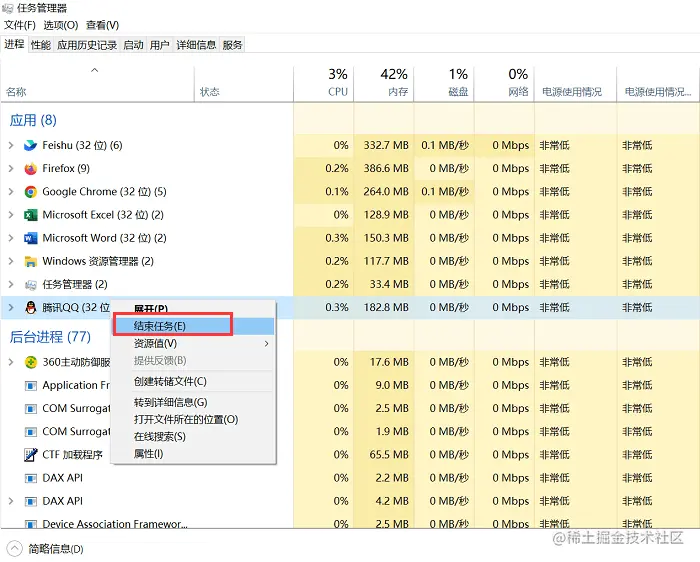700x562 pixels.
Task: Click the 任务管理器 process row icon
Action: tap(30, 285)
